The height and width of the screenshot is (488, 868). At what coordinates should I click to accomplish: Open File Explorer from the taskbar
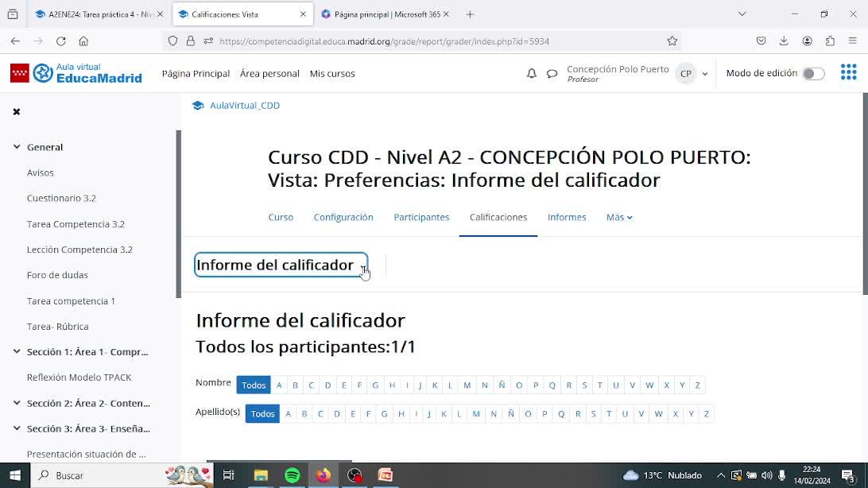pyautogui.click(x=261, y=475)
